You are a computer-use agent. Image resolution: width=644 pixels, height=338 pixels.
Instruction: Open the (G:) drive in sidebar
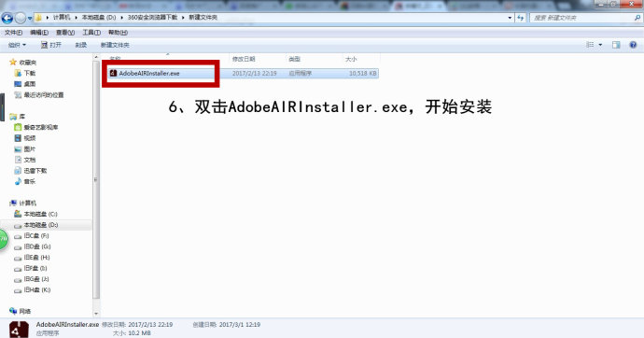pyautogui.click(x=37, y=246)
